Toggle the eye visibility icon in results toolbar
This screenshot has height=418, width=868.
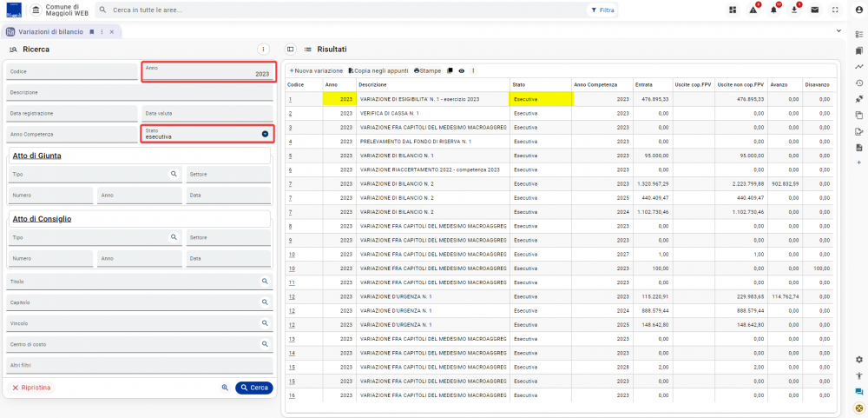461,71
